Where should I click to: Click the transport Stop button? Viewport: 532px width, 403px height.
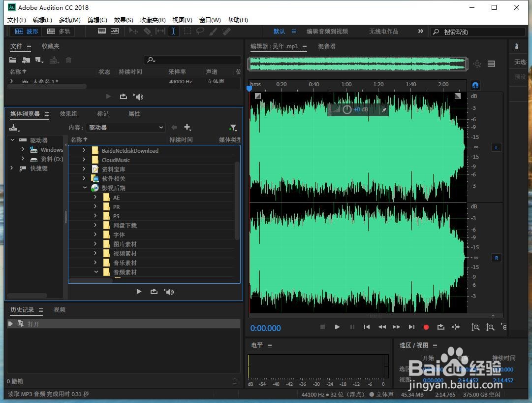322,327
